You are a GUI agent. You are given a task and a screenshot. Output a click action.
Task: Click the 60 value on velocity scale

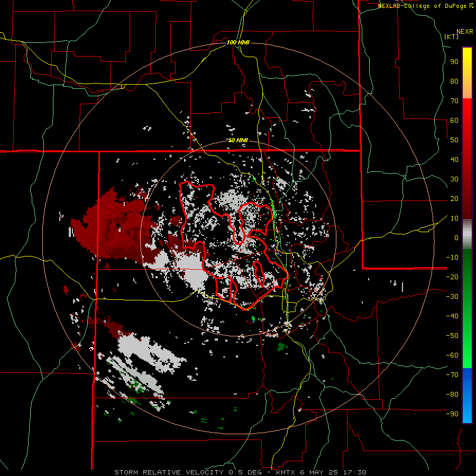[454, 120]
